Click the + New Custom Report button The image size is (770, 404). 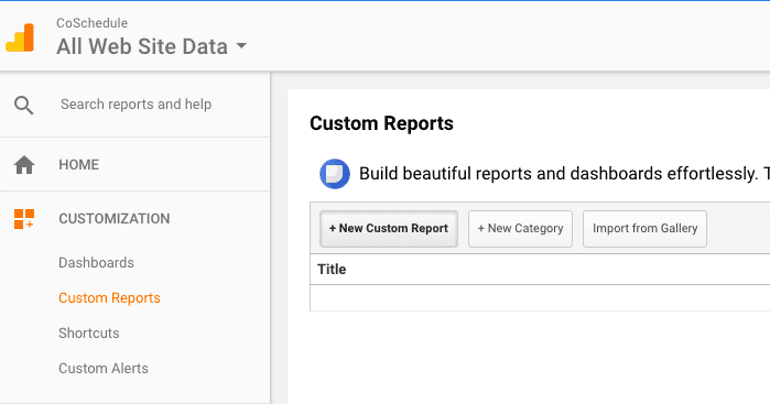389,229
